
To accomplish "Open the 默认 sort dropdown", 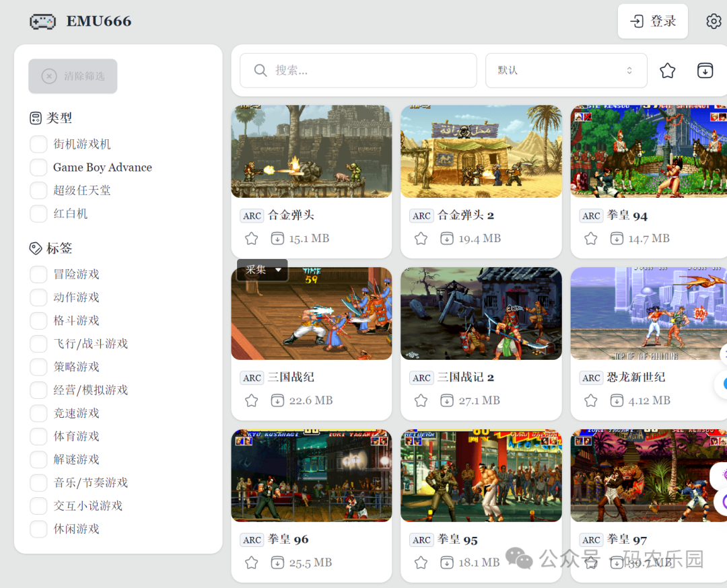I will click(565, 71).
